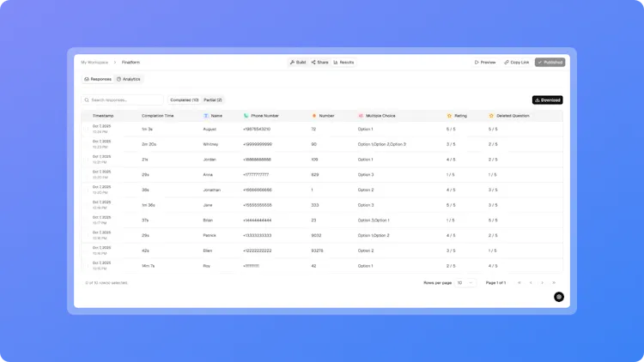This screenshot has width=644, height=362.
Task: Click the Multiple Choice header label
Action: click(x=380, y=116)
